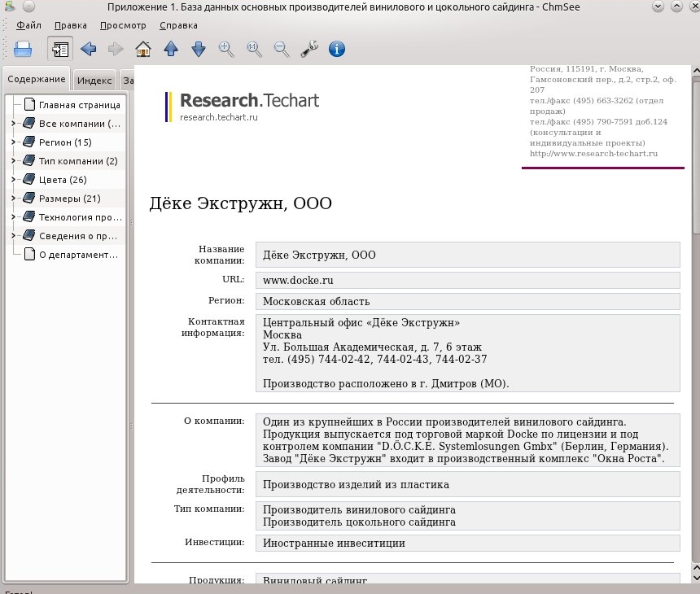Click Производитель цокольного сайдинга line

pyautogui.click(x=359, y=522)
